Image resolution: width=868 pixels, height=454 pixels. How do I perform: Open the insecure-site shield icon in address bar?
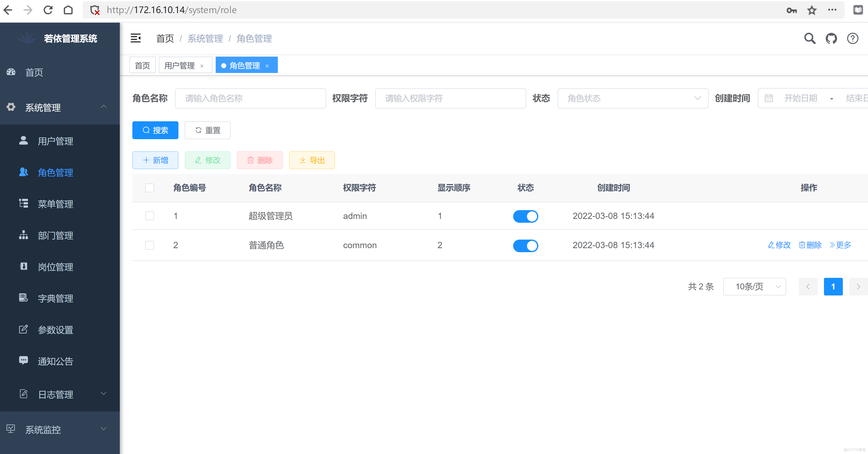pyautogui.click(x=95, y=10)
